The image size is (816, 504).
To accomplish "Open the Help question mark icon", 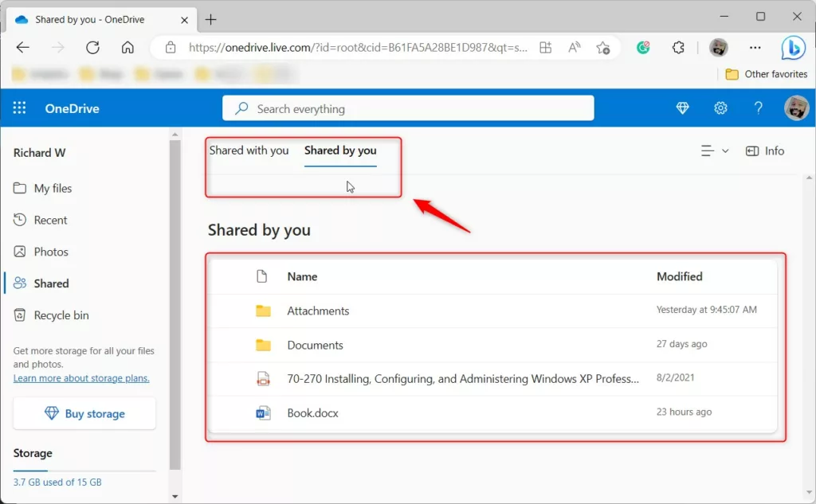I will click(759, 108).
